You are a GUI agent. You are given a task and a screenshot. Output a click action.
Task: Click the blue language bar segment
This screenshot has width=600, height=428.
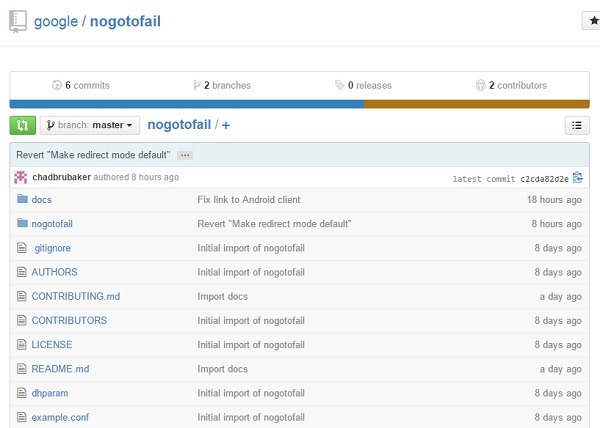click(187, 104)
